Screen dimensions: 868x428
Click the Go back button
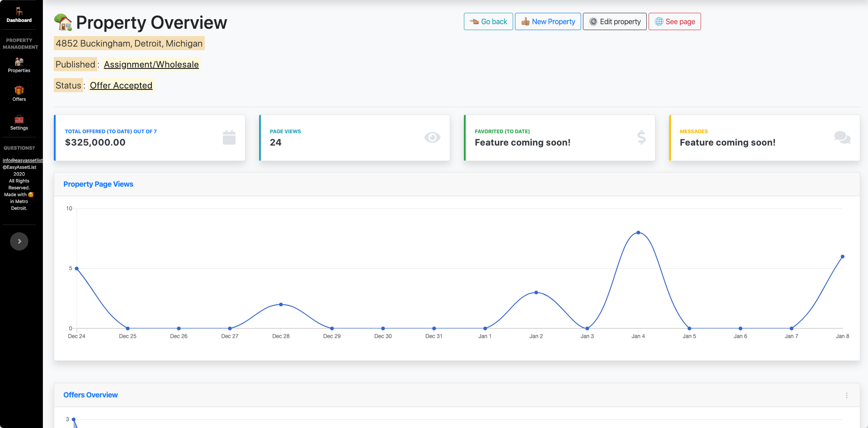coord(488,21)
